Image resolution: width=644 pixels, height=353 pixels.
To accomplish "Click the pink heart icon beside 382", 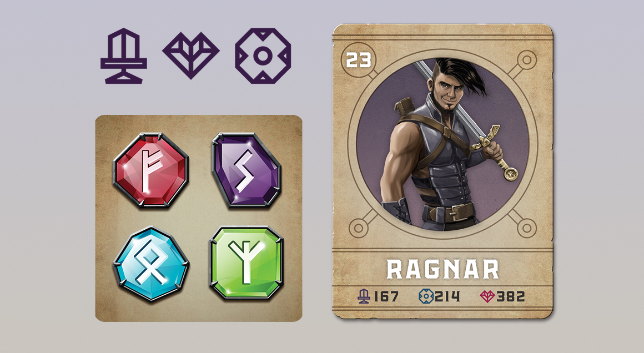I will point(487,296).
